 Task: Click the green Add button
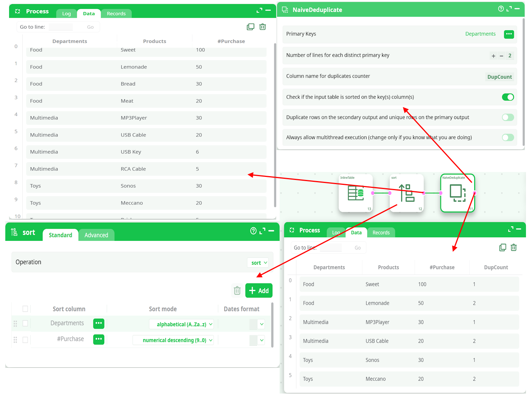click(259, 291)
